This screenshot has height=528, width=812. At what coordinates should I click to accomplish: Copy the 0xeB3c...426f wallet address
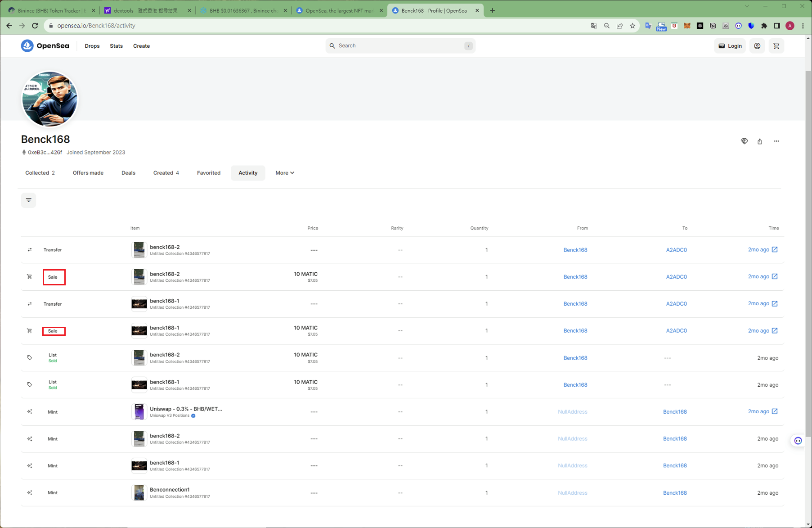42,153
